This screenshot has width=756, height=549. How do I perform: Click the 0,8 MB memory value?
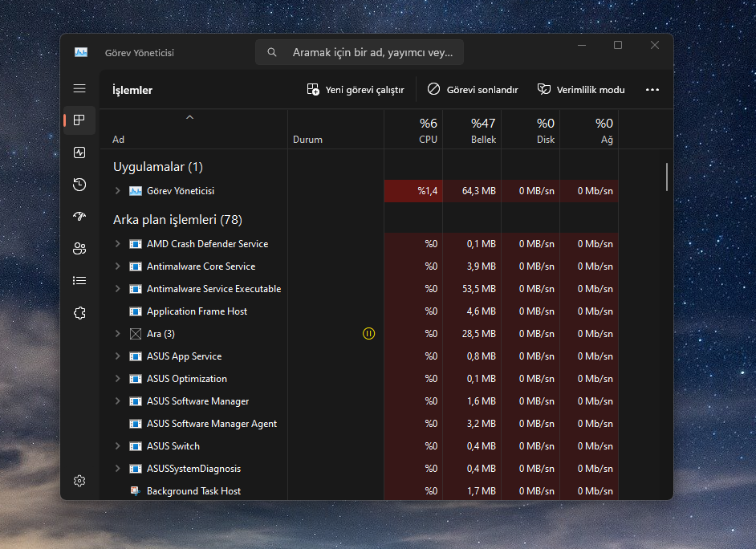(482, 356)
